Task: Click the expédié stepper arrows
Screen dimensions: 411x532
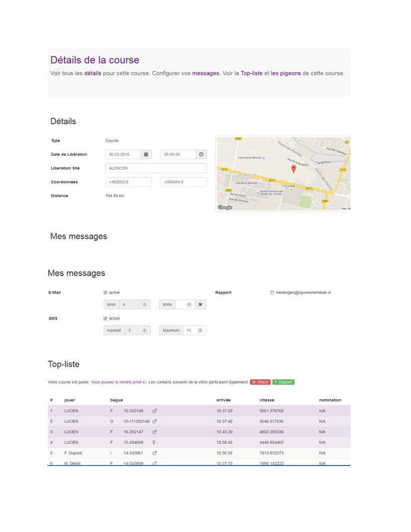Action: point(145,330)
